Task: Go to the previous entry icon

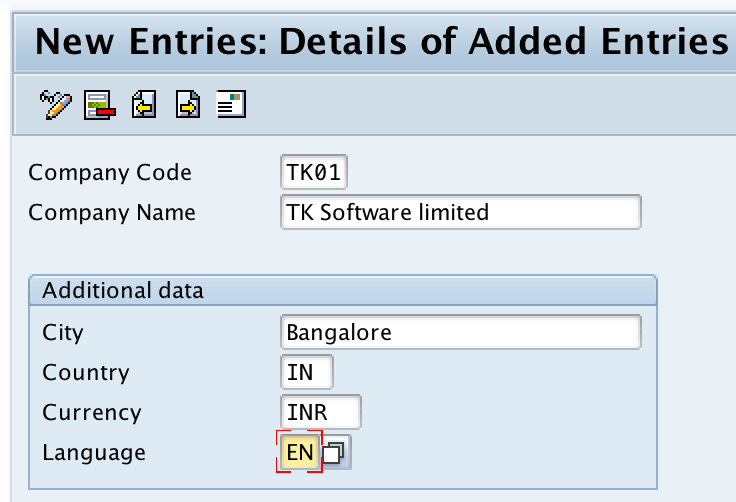Action: tap(144, 104)
